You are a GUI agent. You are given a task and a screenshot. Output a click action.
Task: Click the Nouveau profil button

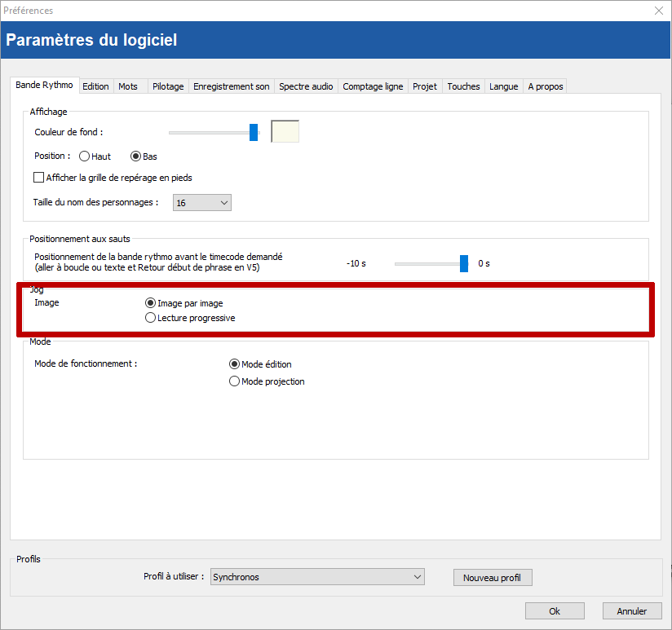click(492, 578)
